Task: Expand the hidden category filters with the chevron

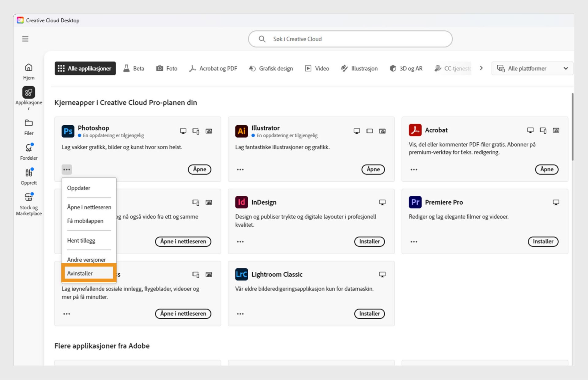Action: (x=481, y=68)
